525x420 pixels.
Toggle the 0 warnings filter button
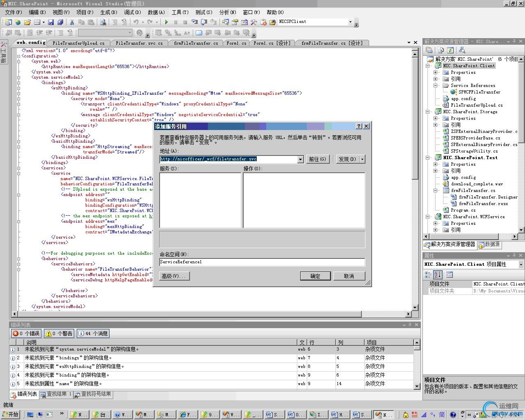tap(59, 333)
